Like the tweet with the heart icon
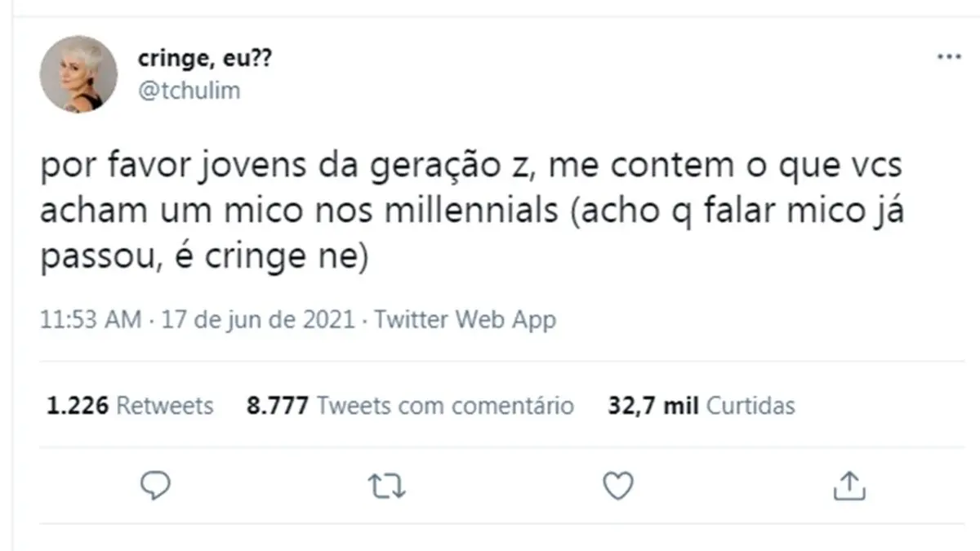The height and width of the screenshot is (551, 980). point(617,486)
